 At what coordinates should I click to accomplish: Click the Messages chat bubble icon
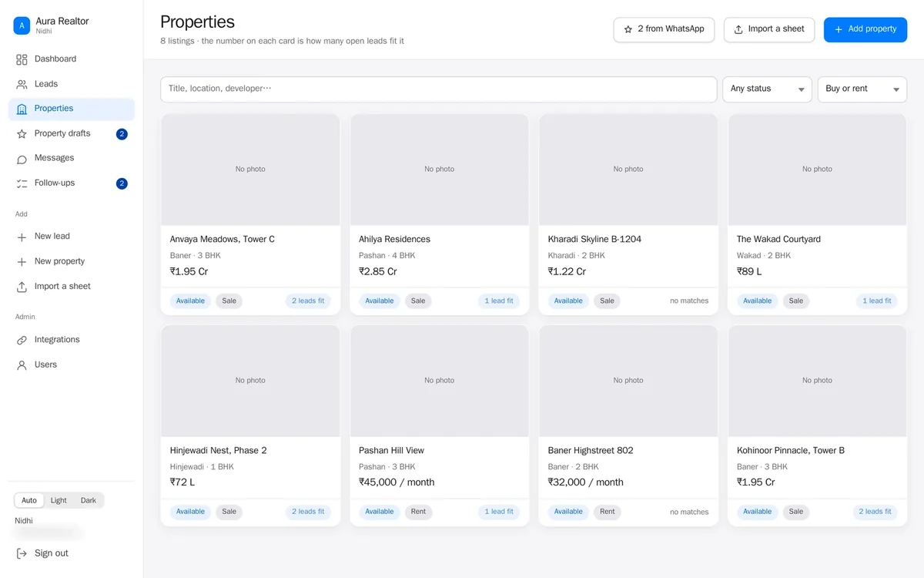tap(22, 159)
